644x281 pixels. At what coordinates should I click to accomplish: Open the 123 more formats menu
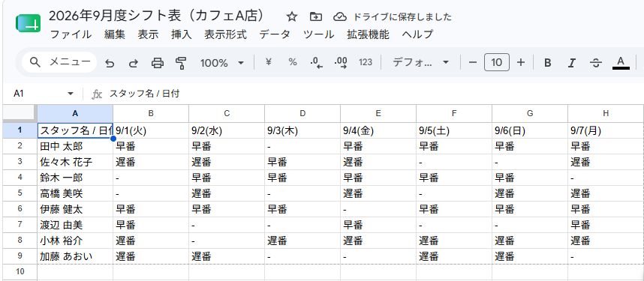pos(365,62)
